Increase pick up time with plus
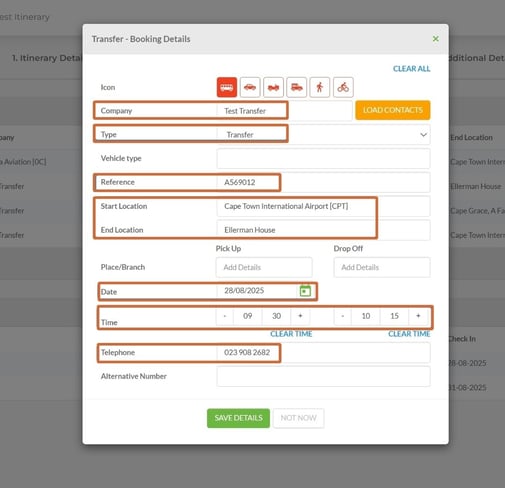Viewport: 505px width, 488px height. 300,316
